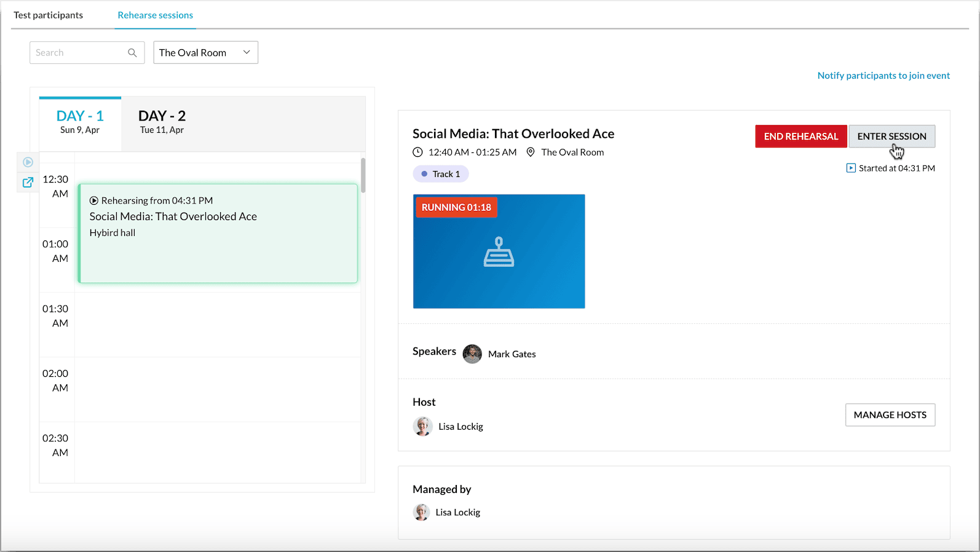Click the external link icon in sidebar
The image size is (980, 552).
28,182
